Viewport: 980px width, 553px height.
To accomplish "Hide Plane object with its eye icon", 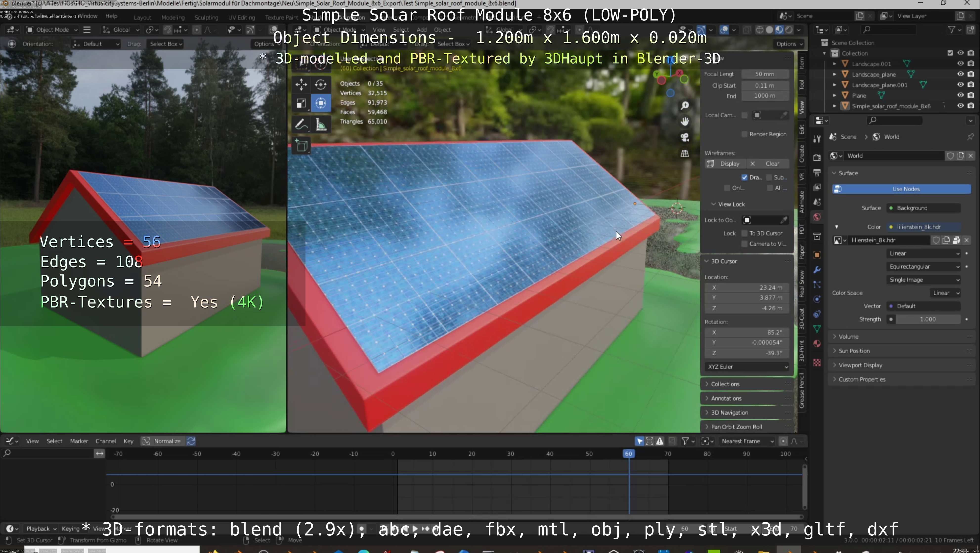I will 961,95.
